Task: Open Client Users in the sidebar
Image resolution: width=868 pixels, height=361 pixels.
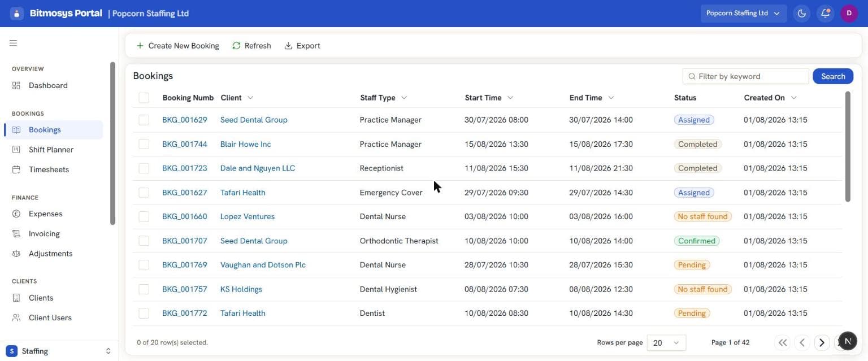Action: point(53,317)
